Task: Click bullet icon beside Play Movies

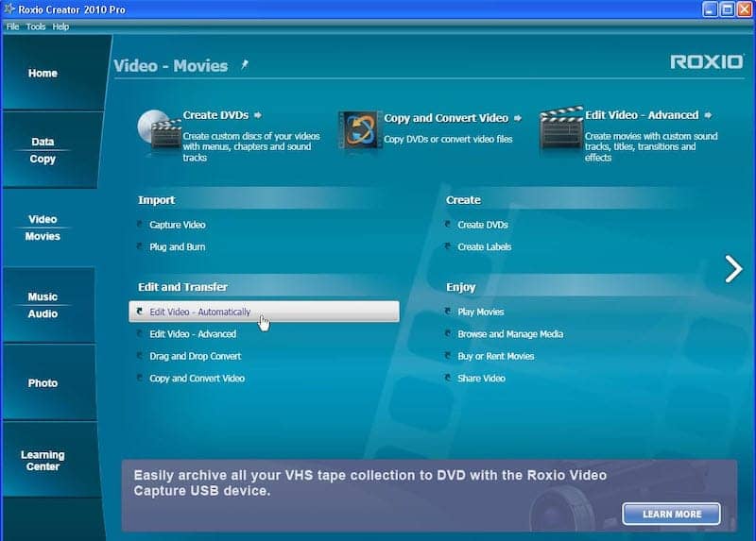Action: pos(448,312)
